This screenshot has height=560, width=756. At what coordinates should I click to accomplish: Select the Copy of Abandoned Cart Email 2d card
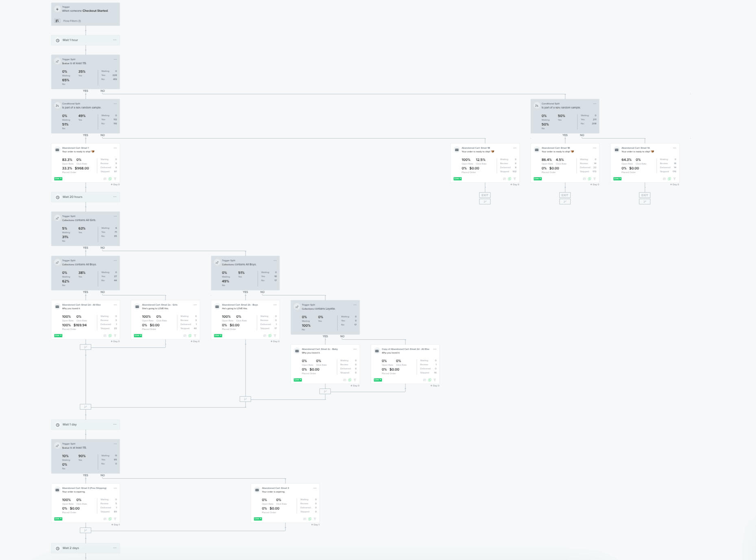pos(405,364)
